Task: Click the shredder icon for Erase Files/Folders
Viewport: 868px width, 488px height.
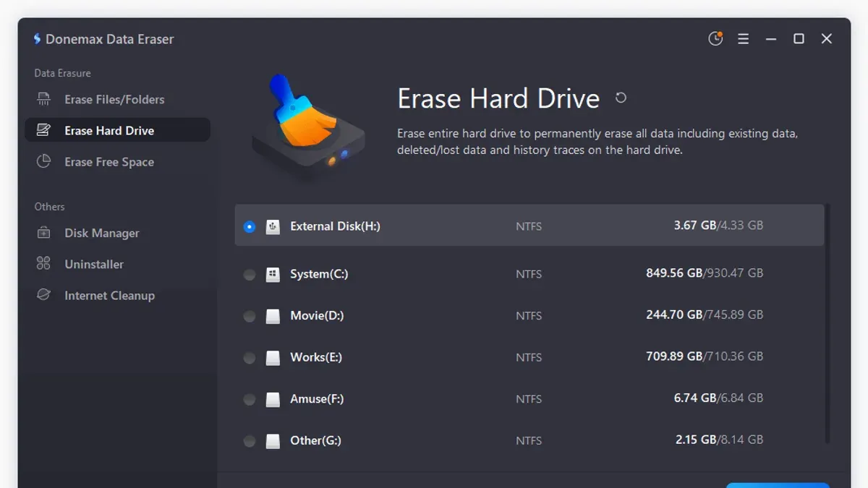Action: pos(43,99)
